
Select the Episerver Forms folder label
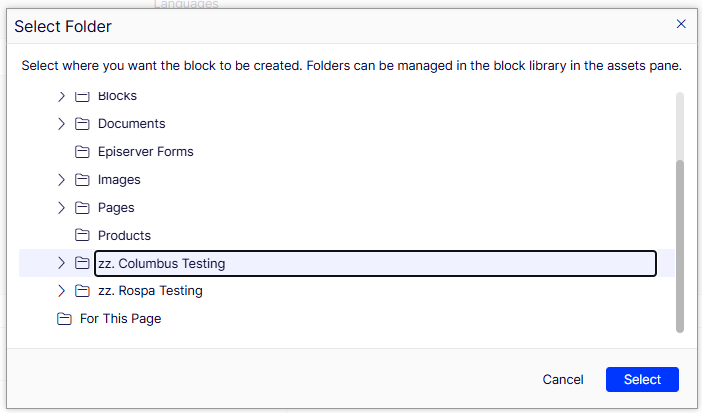coord(146,152)
